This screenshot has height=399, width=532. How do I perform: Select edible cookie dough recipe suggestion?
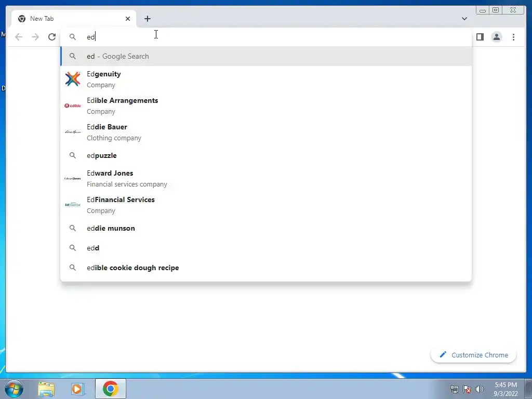click(266, 268)
